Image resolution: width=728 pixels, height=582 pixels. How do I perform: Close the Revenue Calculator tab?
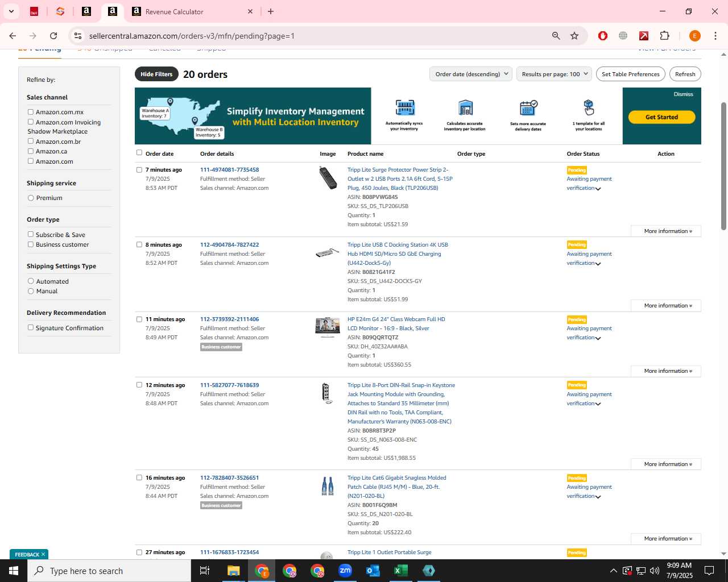click(x=250, y=11)
